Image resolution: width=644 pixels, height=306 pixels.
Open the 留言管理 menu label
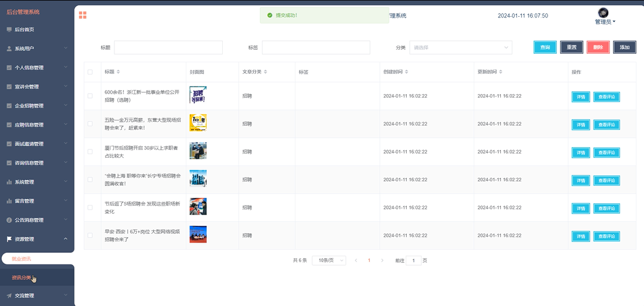click(24, 201)
